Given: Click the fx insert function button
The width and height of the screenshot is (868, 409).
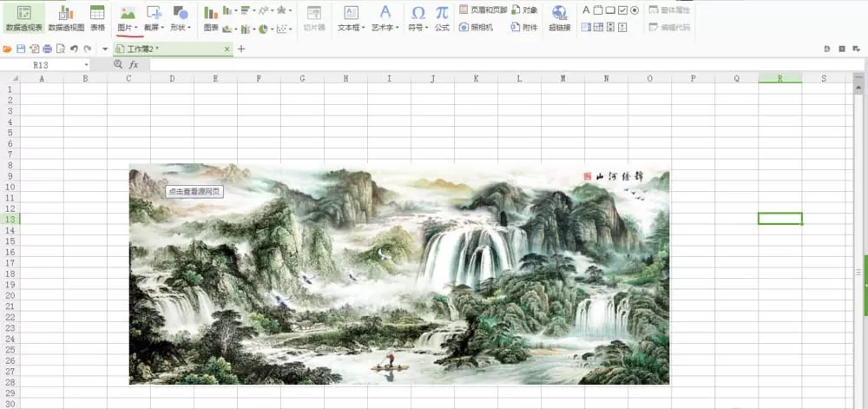Looking at the screenshot, I should point(134,65).
